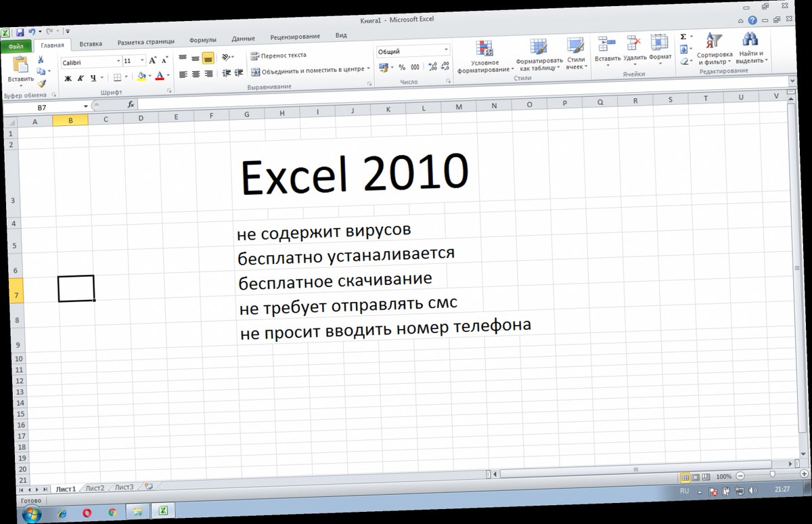Click the Orientation text angle icon
This screenshot has height=524, width=812.
pyautogui.click(x=225, y=57)
